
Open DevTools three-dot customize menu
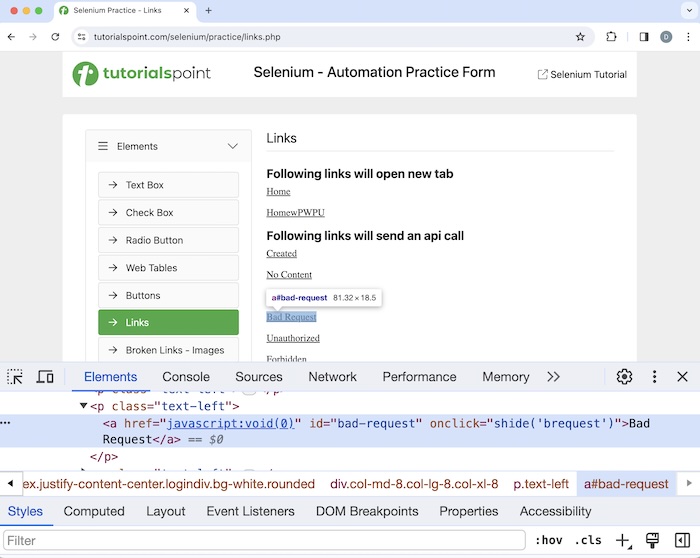tap(654, 377)
